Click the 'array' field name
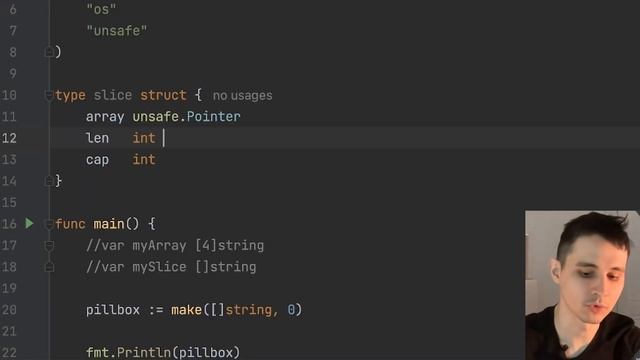Viewport: 640px width, 360px height. click(105, 117)
